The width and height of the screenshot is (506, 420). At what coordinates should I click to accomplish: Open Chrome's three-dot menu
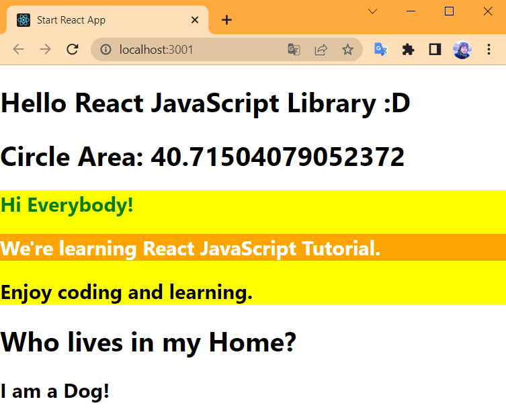489,49
